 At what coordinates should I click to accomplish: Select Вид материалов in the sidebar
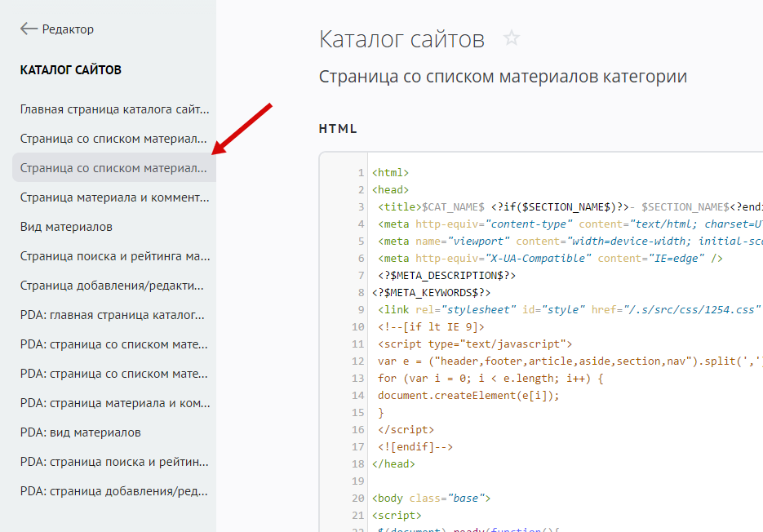point(66,227)
